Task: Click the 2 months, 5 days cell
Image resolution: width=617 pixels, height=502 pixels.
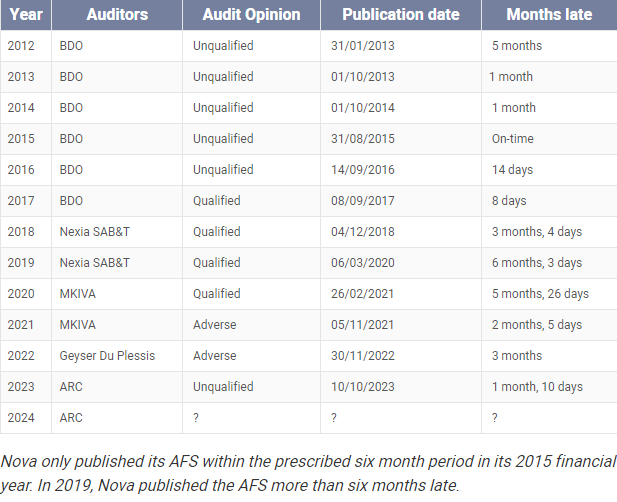Action: [536, 325]
